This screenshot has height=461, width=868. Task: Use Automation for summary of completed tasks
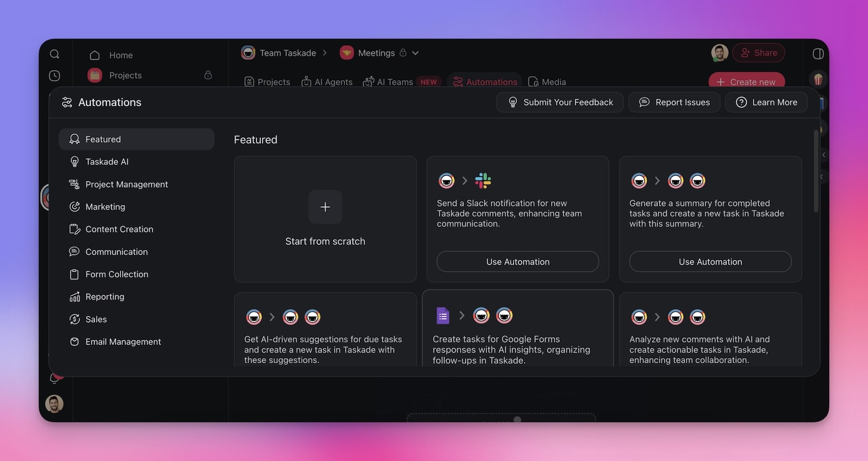coord(710,261)
